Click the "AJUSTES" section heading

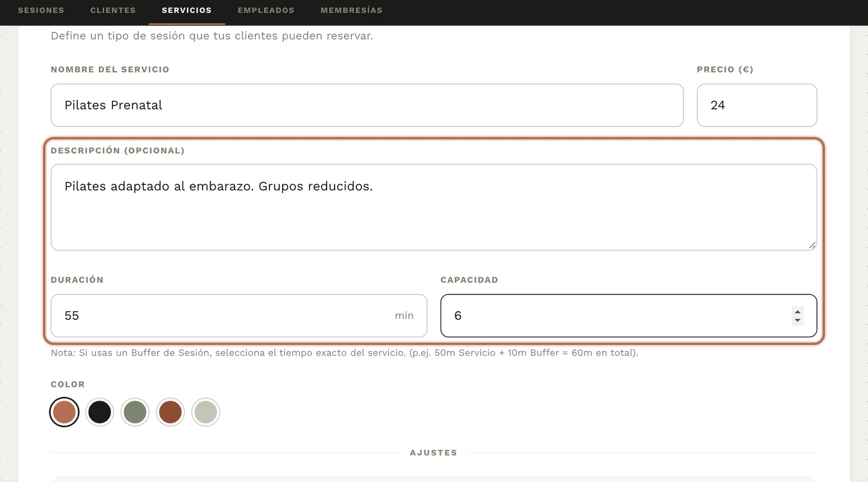pyautogui.click(x=433, y=453)
